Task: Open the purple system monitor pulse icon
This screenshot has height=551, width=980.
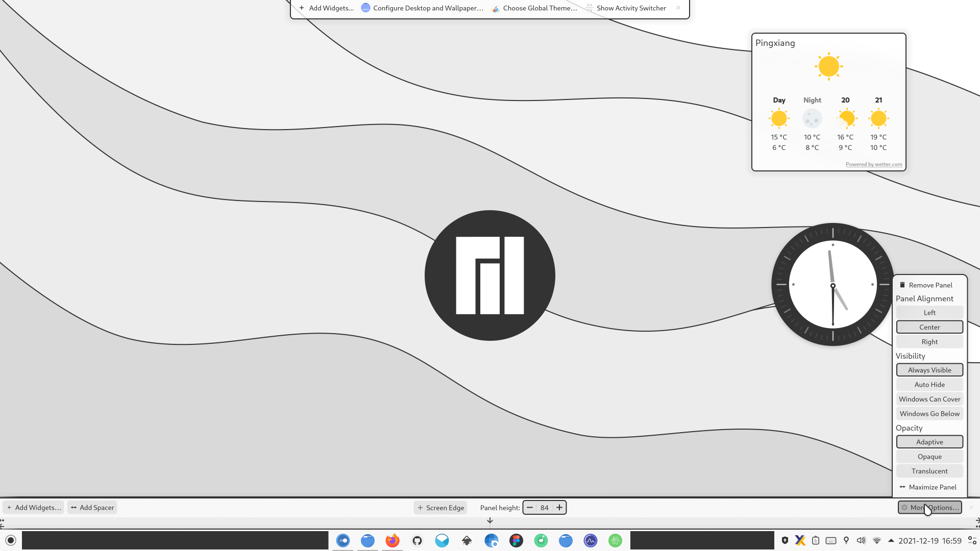Action: 591,540
